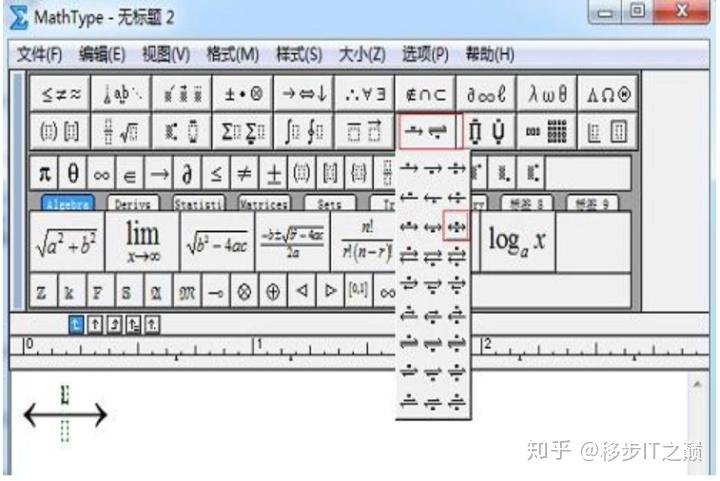Switch to the Matrices tab
Screen dimensions: 720x481
tap(264, 203)
